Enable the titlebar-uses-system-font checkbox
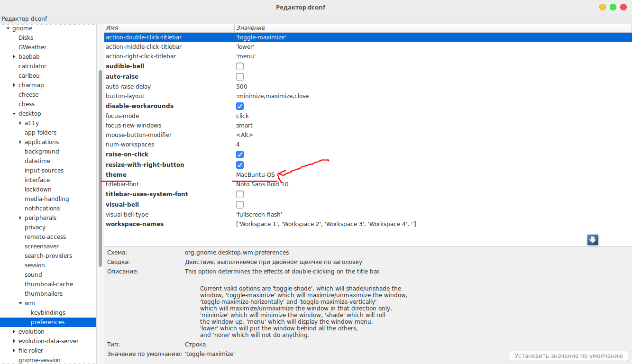This screenshot has height=364, width=632. [x=240, y=194]
